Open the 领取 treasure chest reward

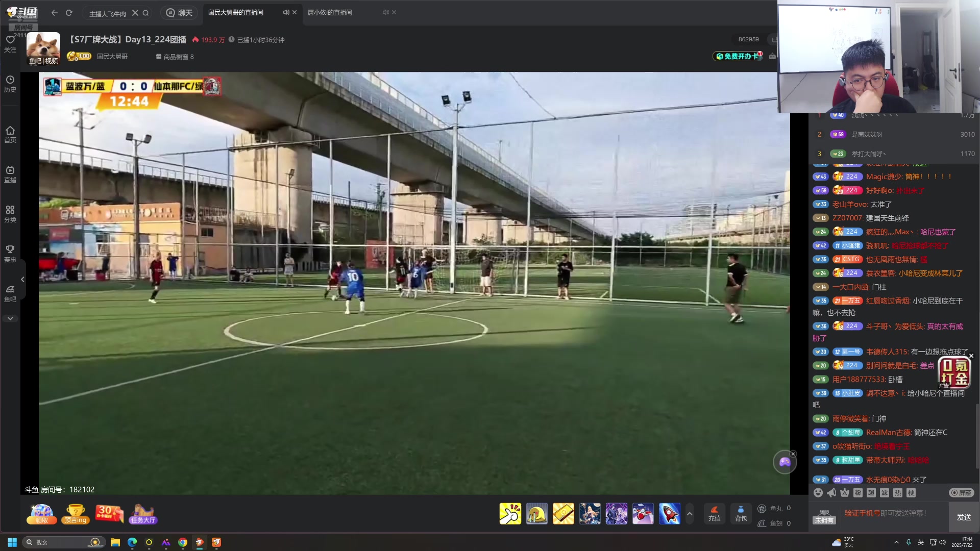(41, 514)
